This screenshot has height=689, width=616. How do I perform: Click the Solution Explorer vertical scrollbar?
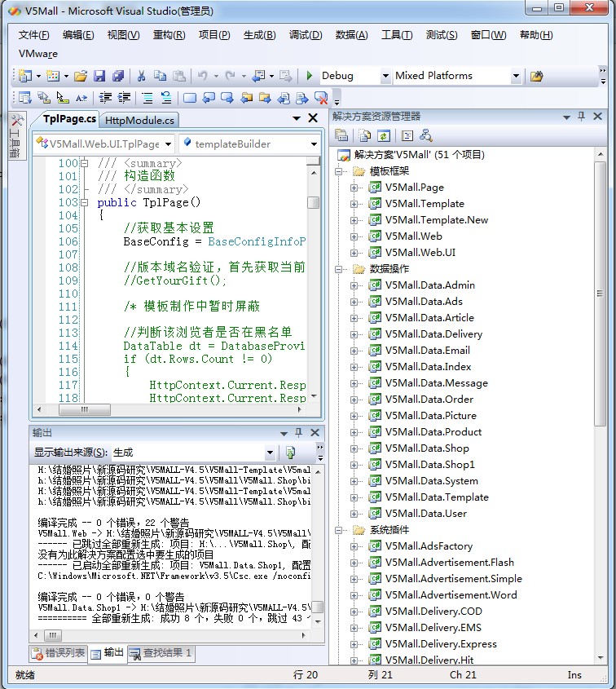tap(601, 294)
